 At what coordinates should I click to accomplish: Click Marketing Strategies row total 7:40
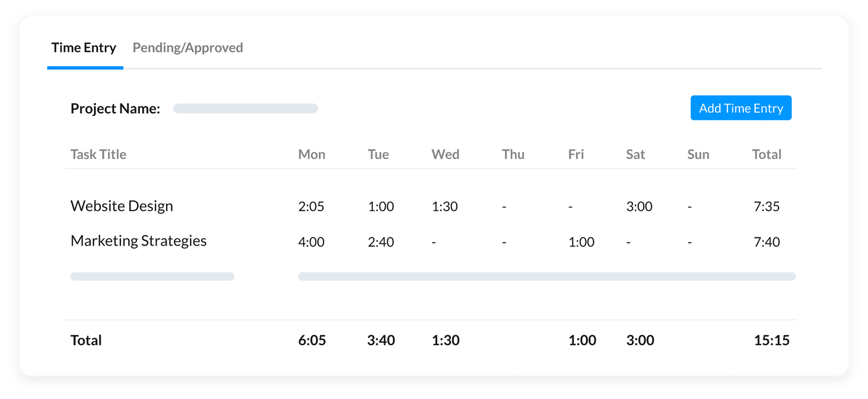tap(767, 242)
